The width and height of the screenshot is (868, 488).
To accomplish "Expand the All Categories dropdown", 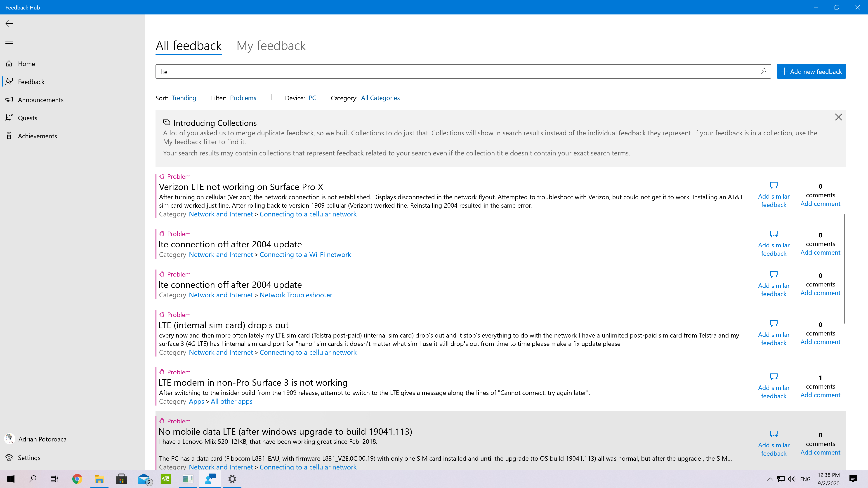I will tap(380, 98).
